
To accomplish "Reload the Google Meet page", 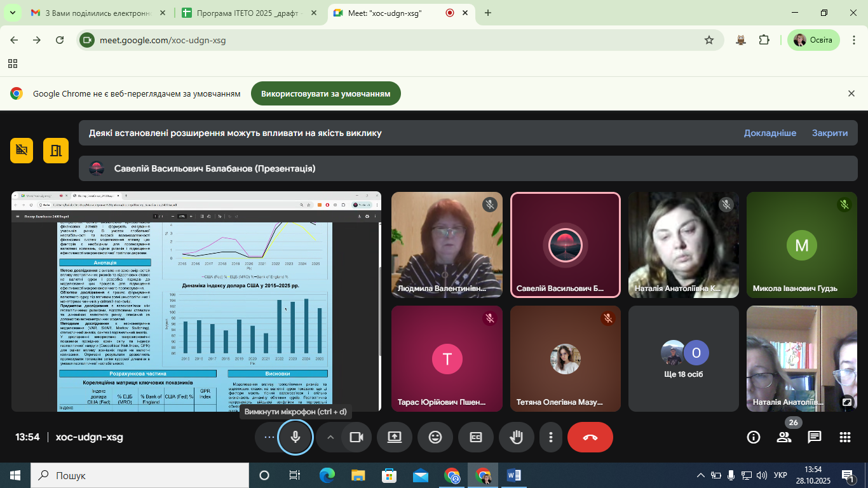I will click(x=60, y=40).
